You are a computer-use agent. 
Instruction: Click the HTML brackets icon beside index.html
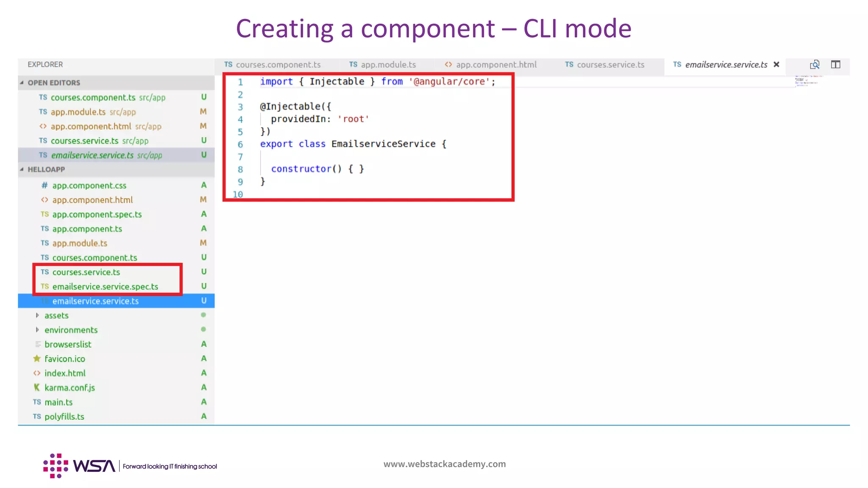tap(37, 373)
